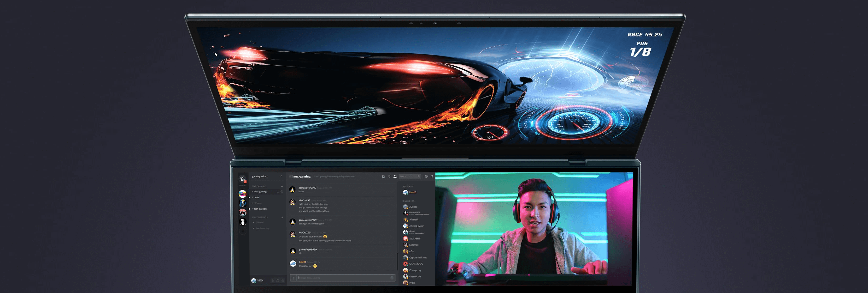Image resolution: width=868 pixels, height=293 pixels.
Task: Click the notification bell icon in header
Action: pyautogui.click(x=383, y=177)
